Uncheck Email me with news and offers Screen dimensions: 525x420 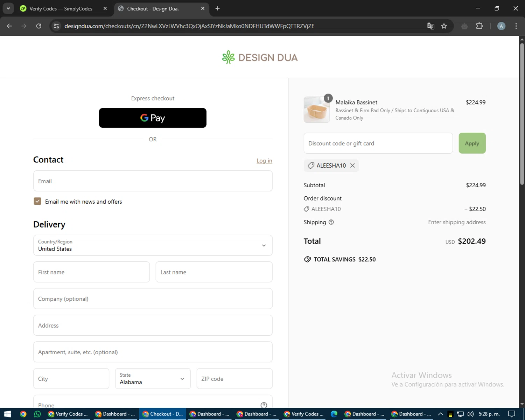point(37,201)
